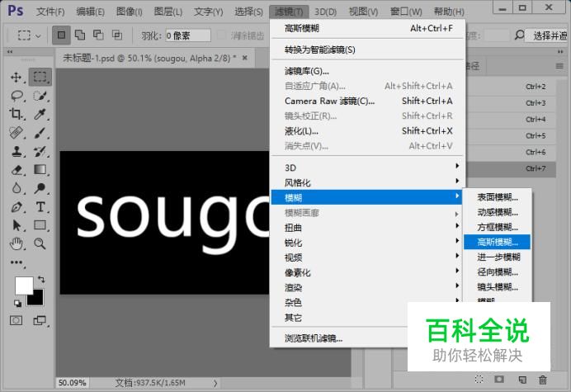The height and width of the screenshot is (392, 571).
Task: Select the Hand tool
Action: 16,243
